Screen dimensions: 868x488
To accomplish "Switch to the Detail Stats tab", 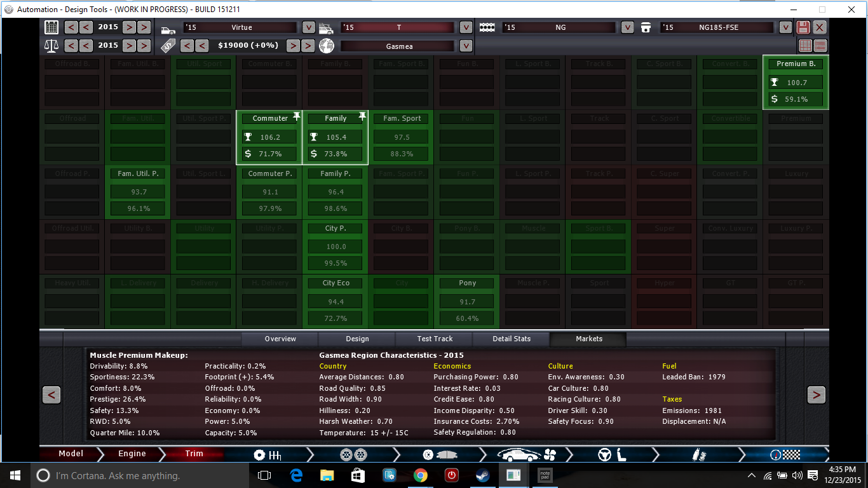I will pyautogui.click(x=512, y=339).
